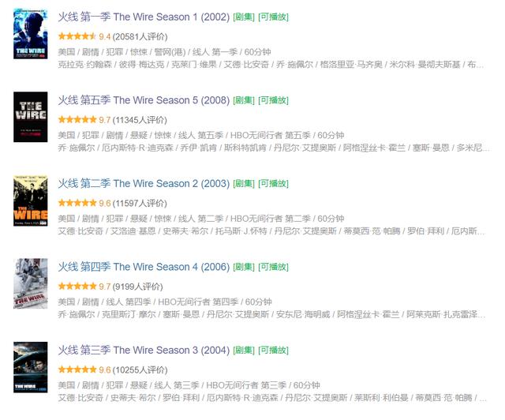This screenshot has width=505, height=420.
Task: Open the Wire Season 2 poster thumbnail
Action: pos(31,201)
